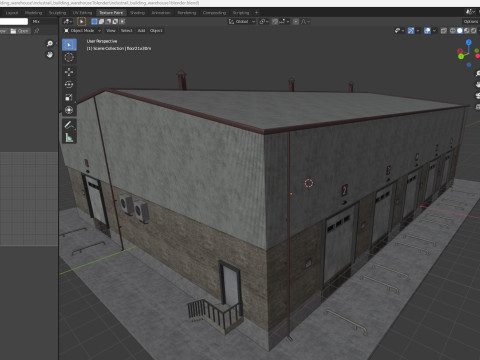
Task: Open scene selector dropdown at top right
Action: point(470,12)
